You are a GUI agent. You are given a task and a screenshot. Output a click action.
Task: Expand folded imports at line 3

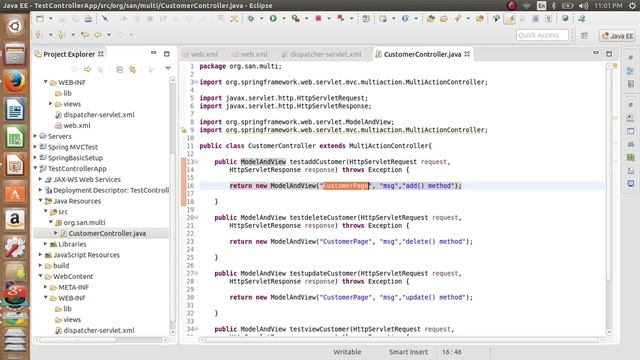tap(196, 82)
